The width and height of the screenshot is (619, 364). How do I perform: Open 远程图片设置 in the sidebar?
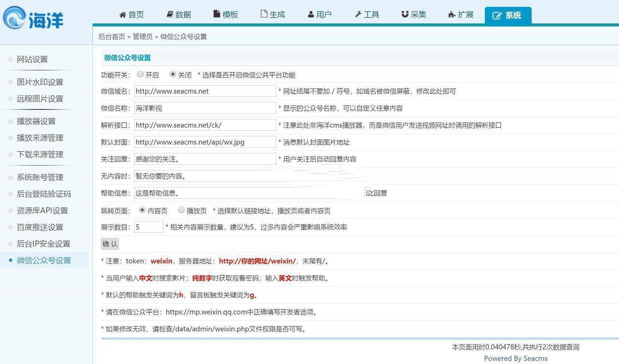click(x=40, y=99)
